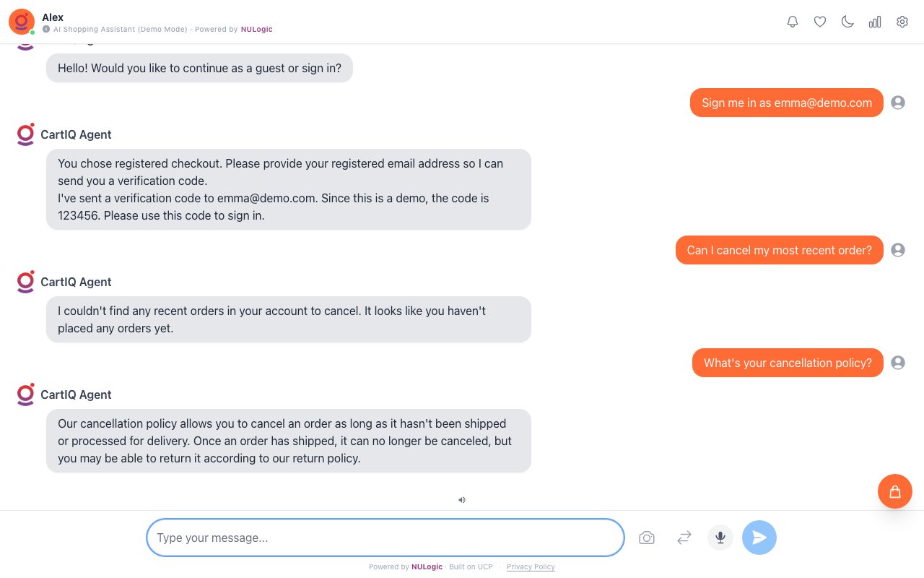The width and height of the screenshot is (924, 578).
Task: Open the Privacy Policy link
Action: pyautogui.click(x=531, y=567)
